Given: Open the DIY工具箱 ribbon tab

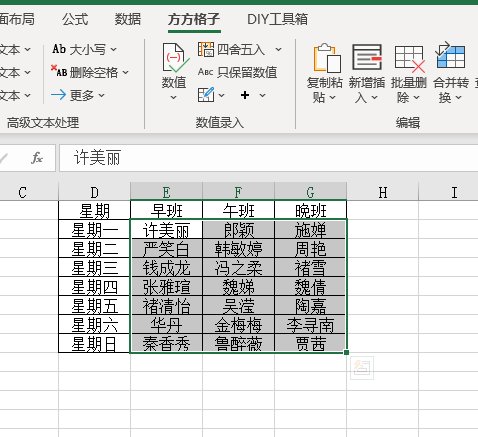Looking at the screenshot, I should coord(277,19).
